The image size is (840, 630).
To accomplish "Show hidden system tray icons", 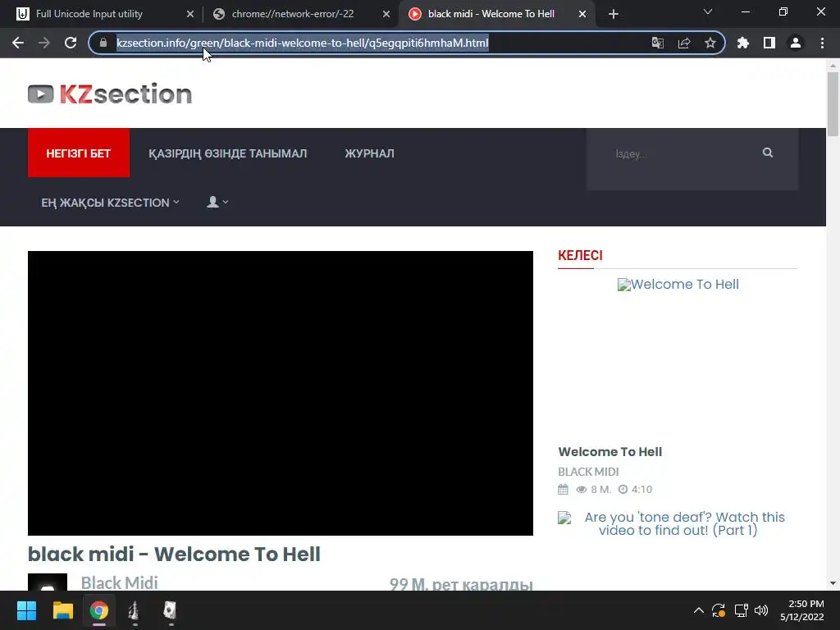I will [699, 610].
